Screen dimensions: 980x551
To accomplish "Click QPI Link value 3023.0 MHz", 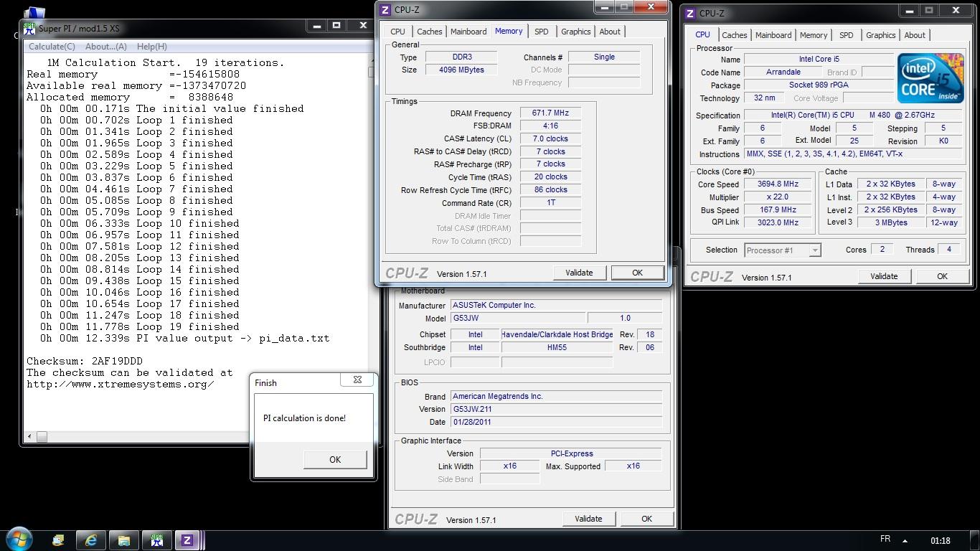I will [x=778, y=223].
